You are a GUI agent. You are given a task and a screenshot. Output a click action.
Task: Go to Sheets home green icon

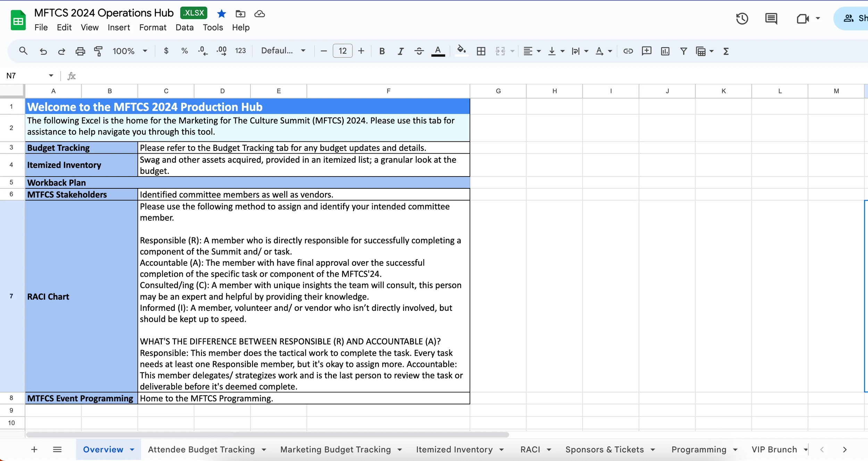tap(18, 20)
